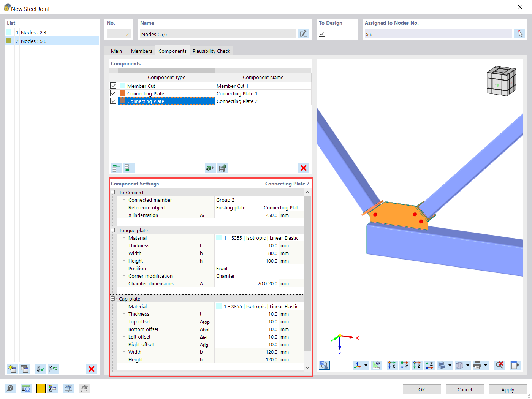Click the select nodes cursor icon

519,34
